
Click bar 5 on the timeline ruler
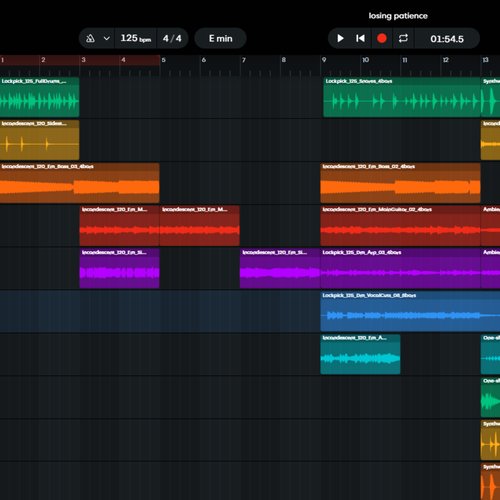163,60
